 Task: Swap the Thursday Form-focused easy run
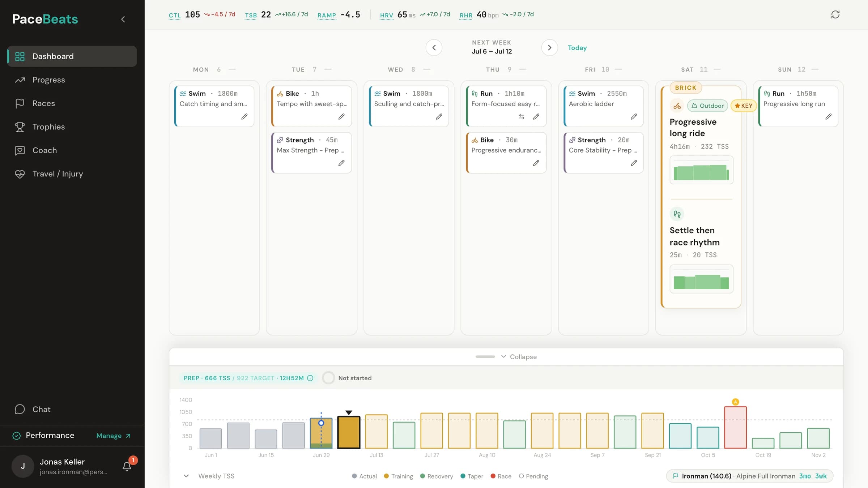(522, 116)
